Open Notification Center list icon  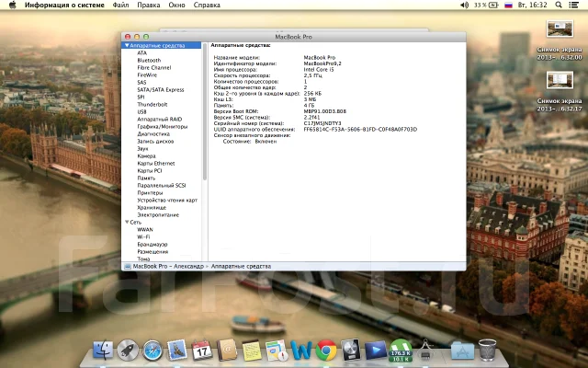pos(573,6)
